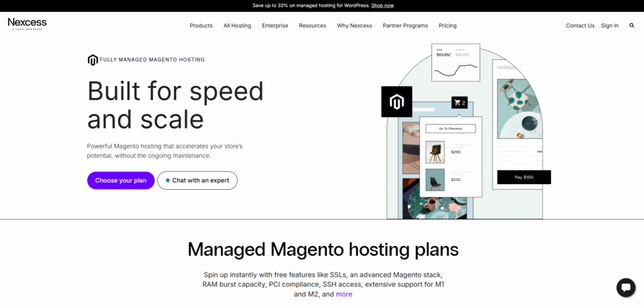
Task: Click the Choose your plan button
Action: point(121,180)
